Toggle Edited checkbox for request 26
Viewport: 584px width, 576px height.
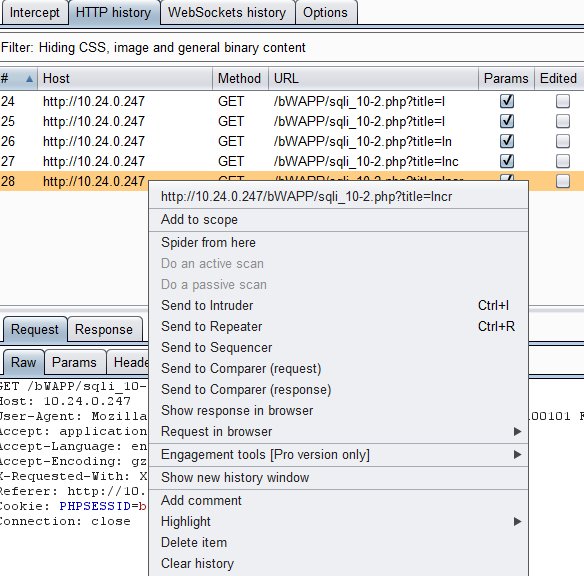click(563, 141)
